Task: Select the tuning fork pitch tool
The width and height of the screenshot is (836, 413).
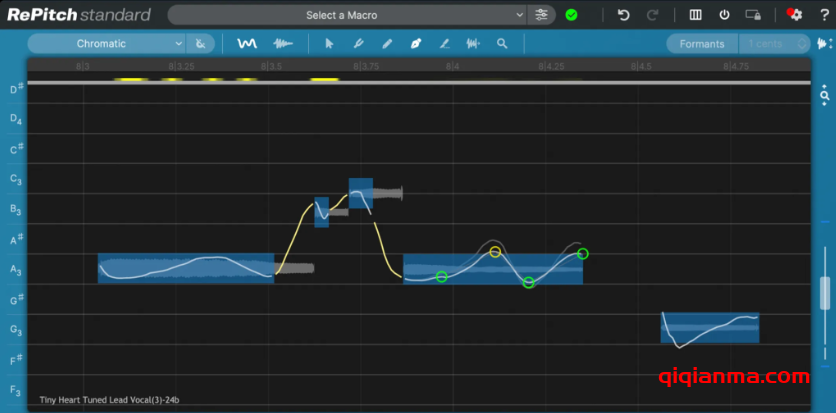Action: pyautogui.click(x=358, y=44)
